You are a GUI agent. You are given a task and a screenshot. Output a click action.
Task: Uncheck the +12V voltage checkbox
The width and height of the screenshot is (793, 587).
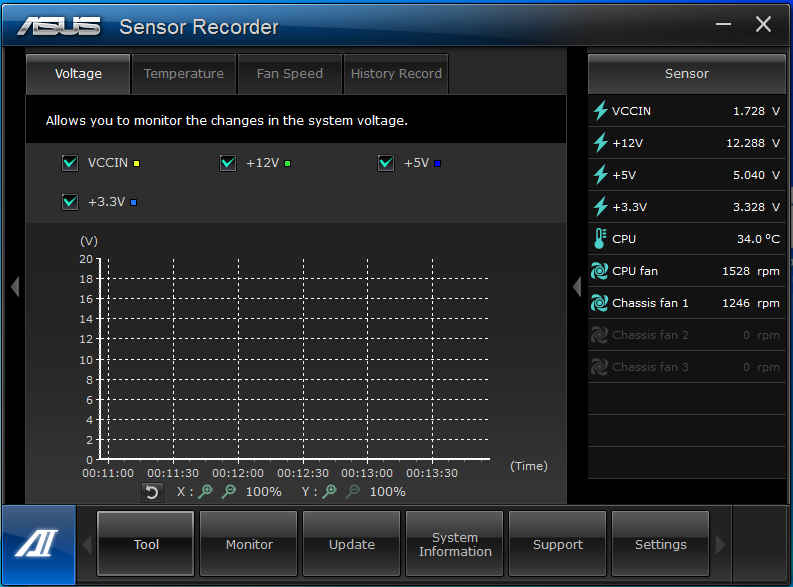pos(228,163)
